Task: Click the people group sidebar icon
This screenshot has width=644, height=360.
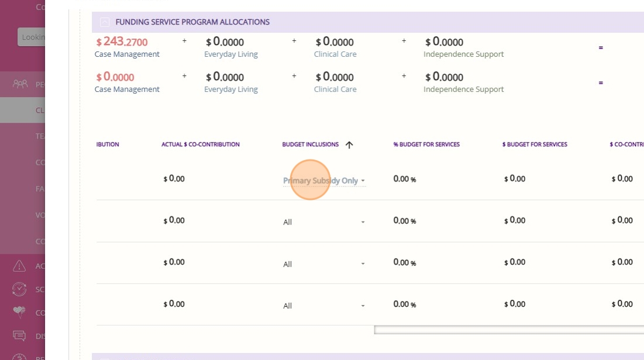Action: (20, 84)
